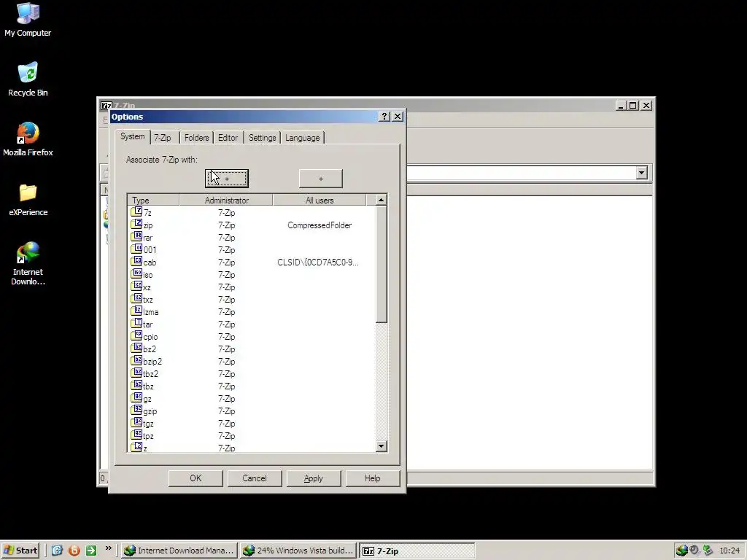The height and width of the screenshot is (560, 747).
Task: Click the Administrator column header
Action: click(226, 201)
